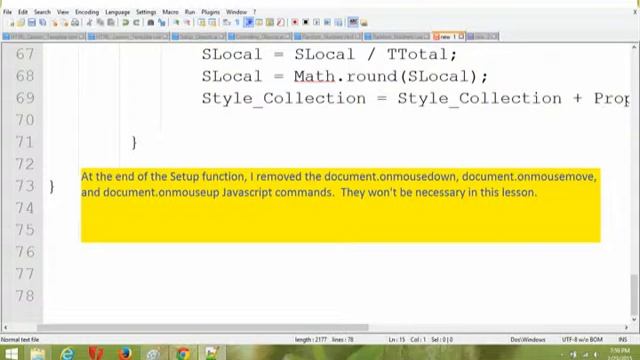Open the Encoding menu
Viewport: 640px width, 360px height.
pos(87,12)
